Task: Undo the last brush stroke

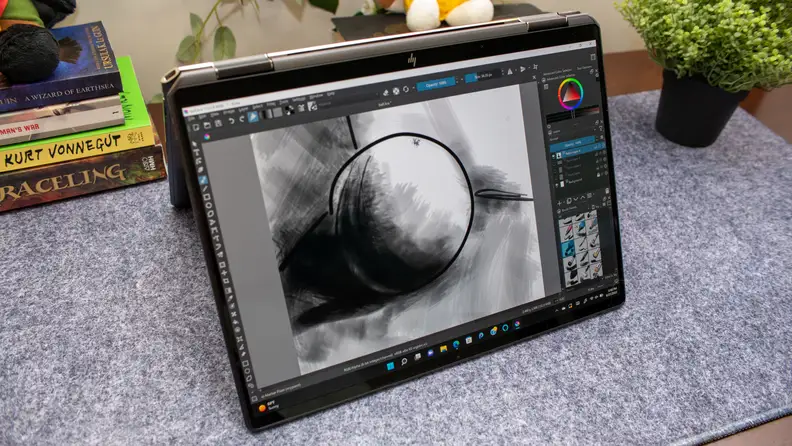Action: click(231, 121)
